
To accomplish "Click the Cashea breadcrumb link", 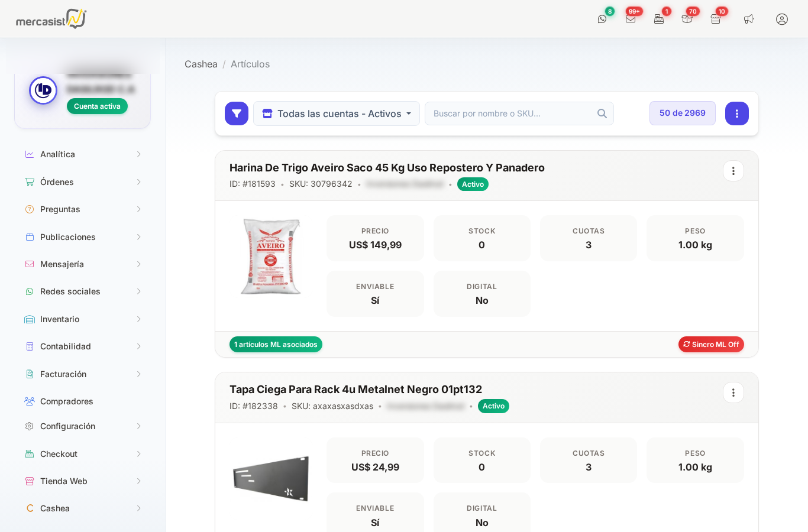I will [x=201, y=64].
